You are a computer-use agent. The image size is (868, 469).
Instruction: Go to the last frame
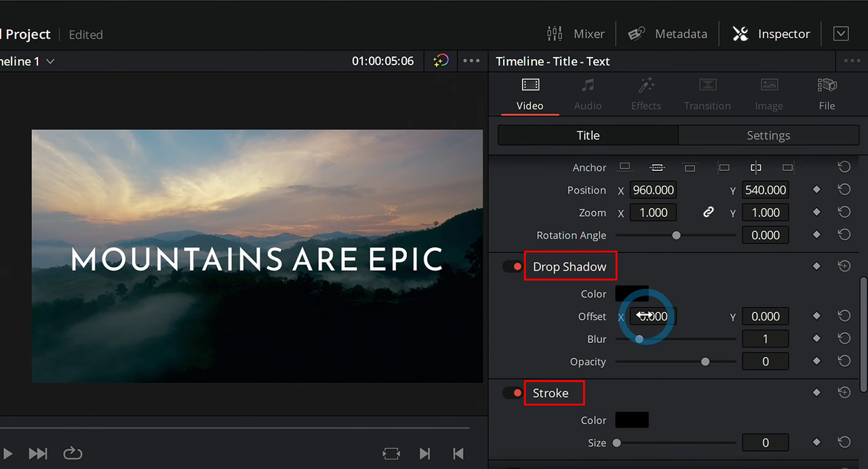click(38, 453)
